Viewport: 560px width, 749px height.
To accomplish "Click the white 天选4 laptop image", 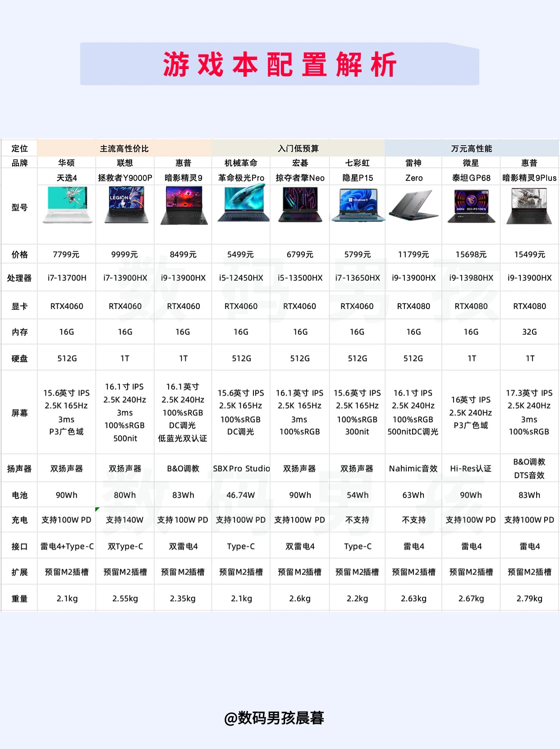I will click(x=67, y=206).
